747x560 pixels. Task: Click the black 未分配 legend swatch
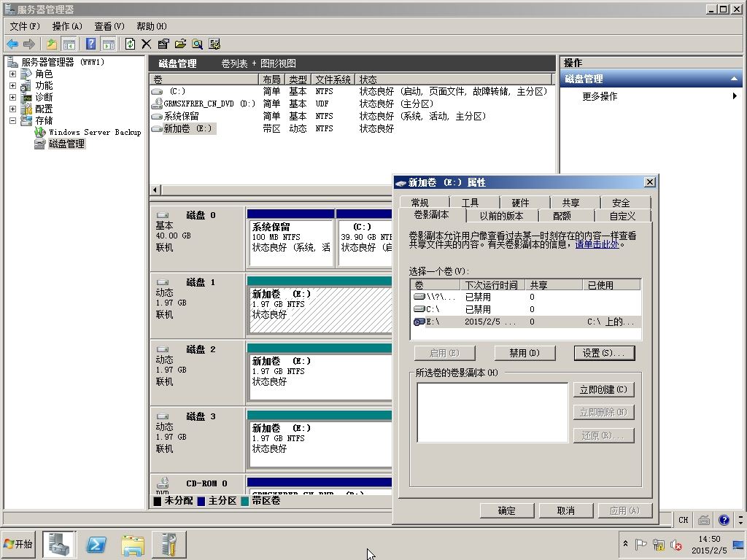(x=158, y=501)
